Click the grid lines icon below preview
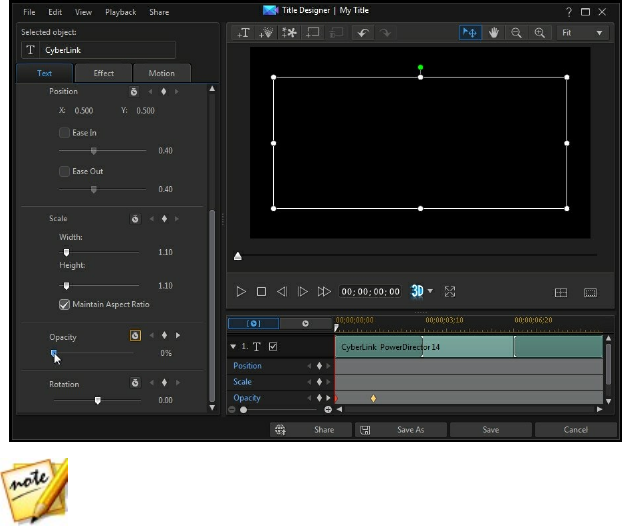Screen dimensions: 622x526 pyautogui.click(x=561, y=292)
